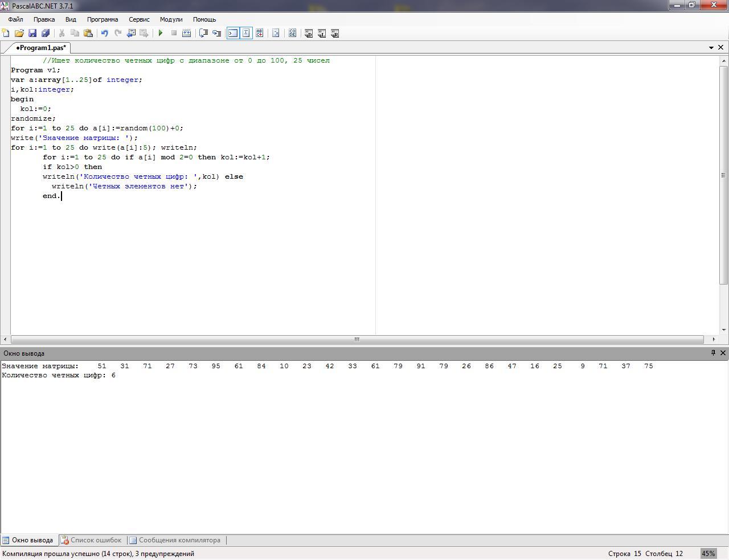Viewport: 729px width, 560px height.
Task: Click the horizontal scrollbar of the editor
Action: (357, 339)
